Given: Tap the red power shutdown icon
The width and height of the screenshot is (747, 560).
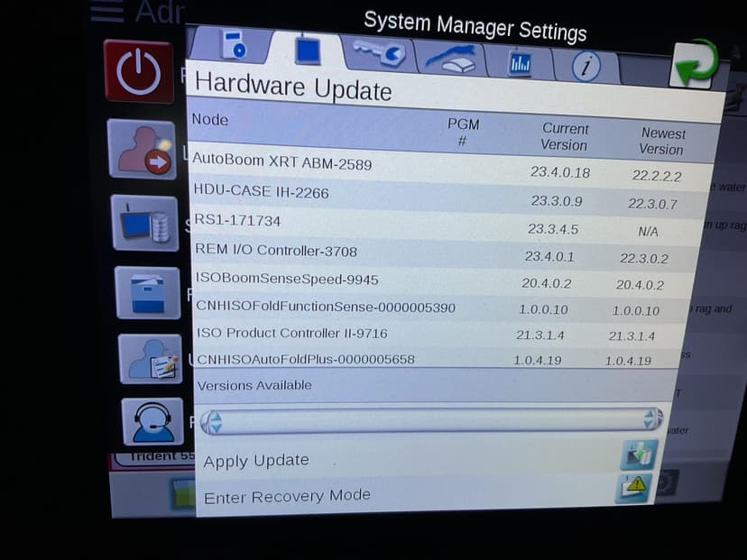Looking at the screenshot, I should [139, 72].
